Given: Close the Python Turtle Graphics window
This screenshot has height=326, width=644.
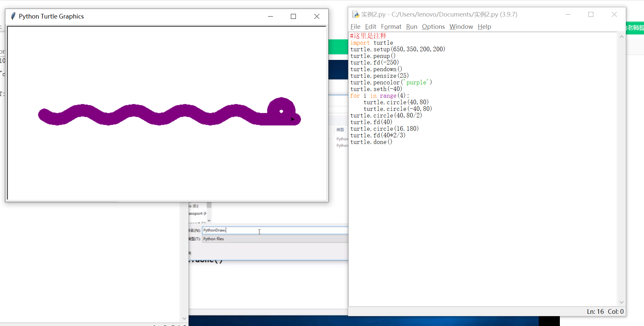Looking at the screenshot, I should [317, 16].
